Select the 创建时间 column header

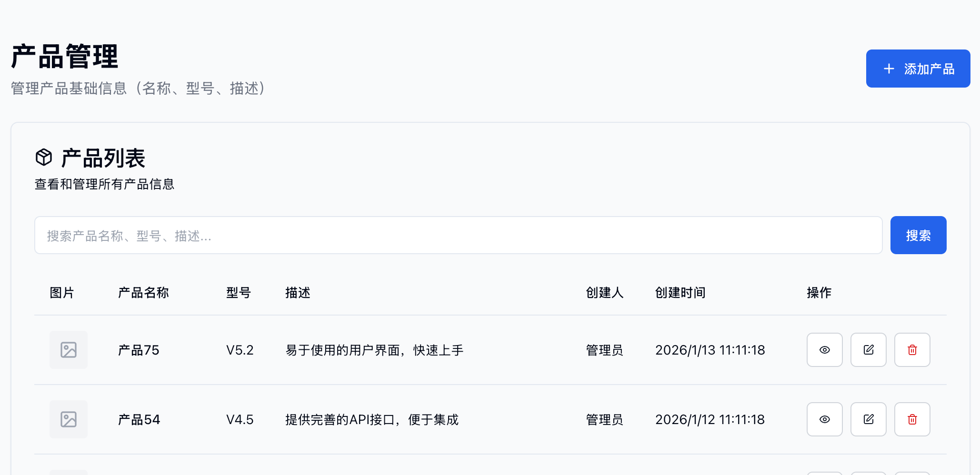pyautogui.click(x=680, y=293)
